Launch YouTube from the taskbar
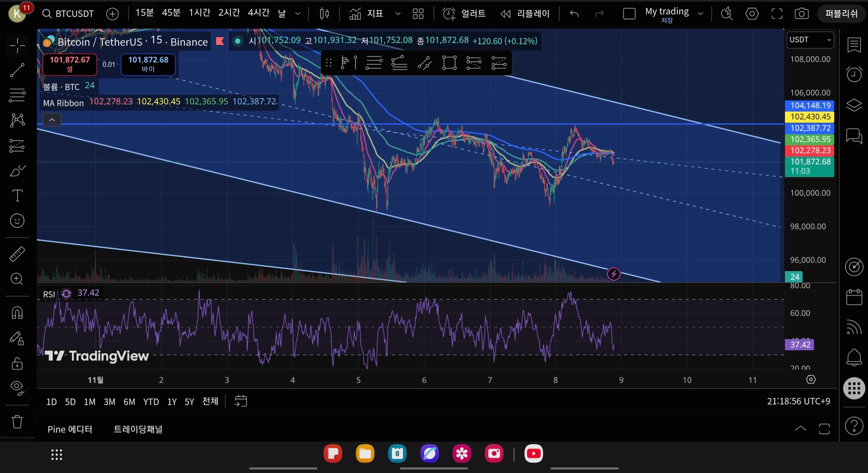This screenshot has height=473, width=868. [533, 454]
